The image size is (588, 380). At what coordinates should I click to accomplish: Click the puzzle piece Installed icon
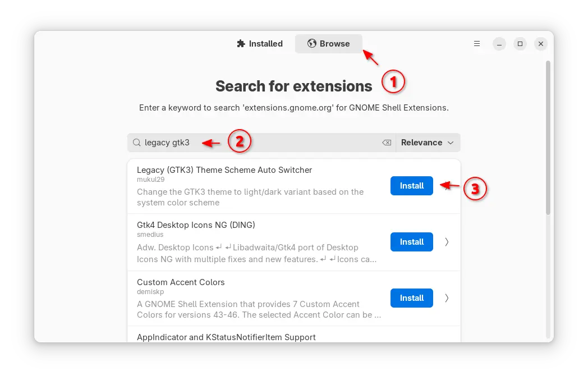[x=241, y=44]
